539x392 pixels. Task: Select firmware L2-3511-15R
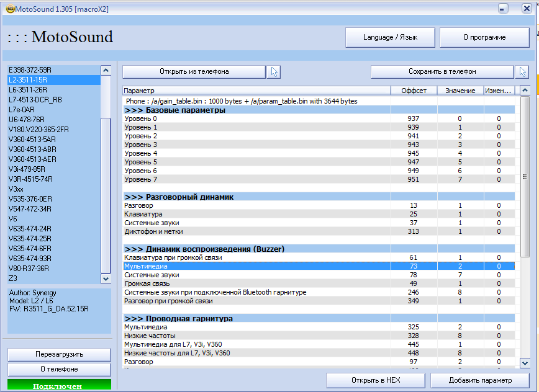click(54, 80)
